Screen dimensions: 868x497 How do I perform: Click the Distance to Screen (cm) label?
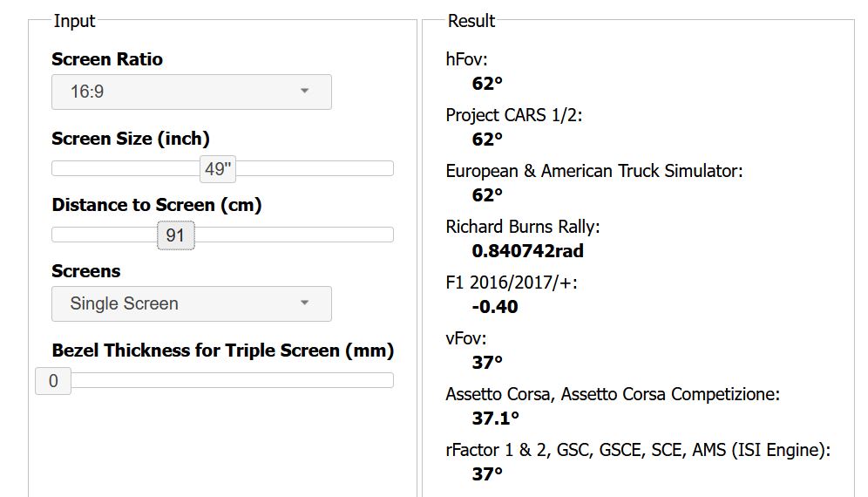[x=157, y=205]
